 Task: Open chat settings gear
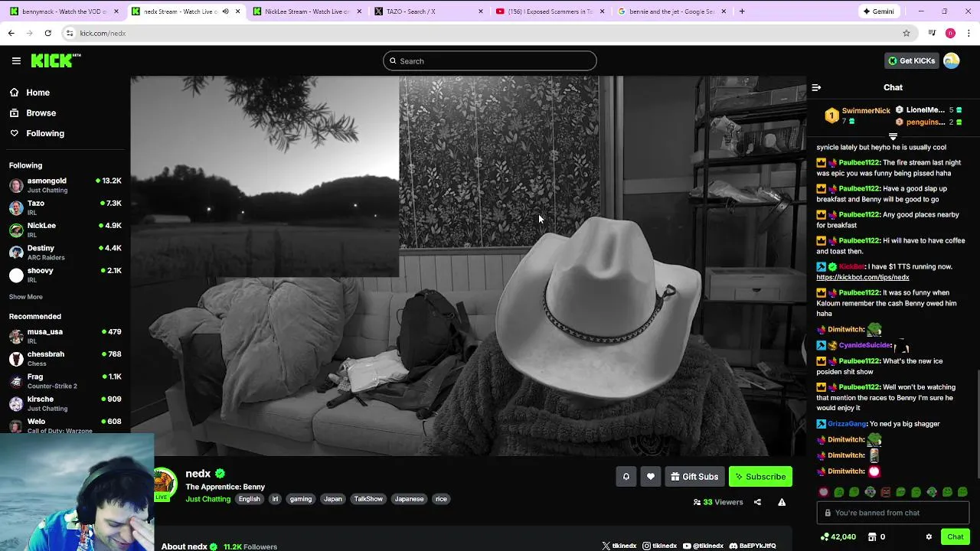(x=929, y=536)
